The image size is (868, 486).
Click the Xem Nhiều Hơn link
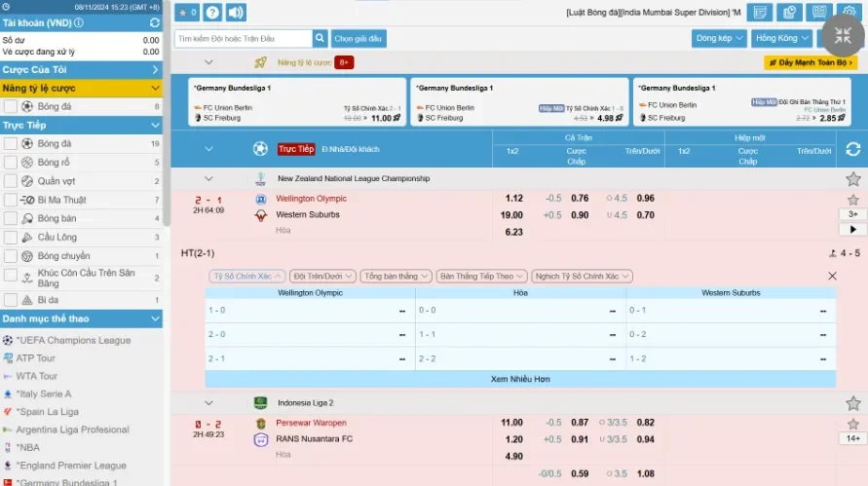pos(520,379)
